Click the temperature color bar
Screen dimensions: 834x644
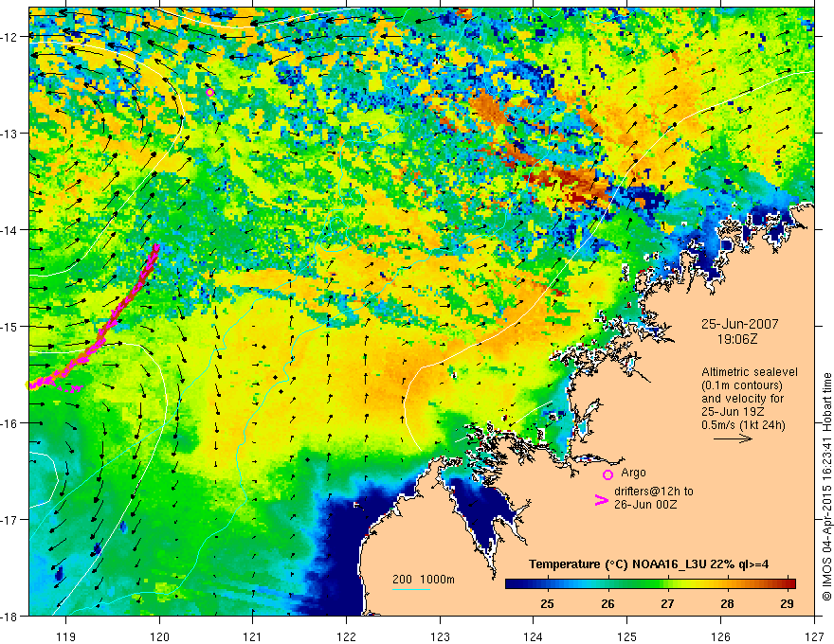coord(650,584)
